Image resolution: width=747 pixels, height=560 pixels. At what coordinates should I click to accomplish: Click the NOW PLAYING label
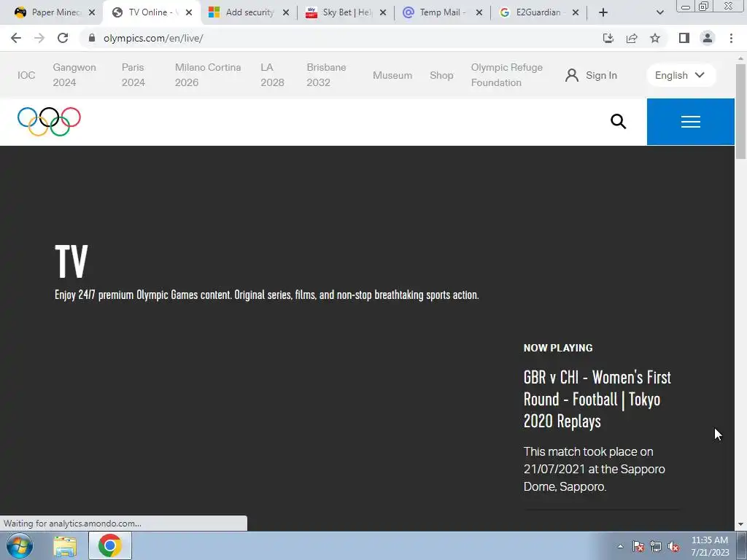[558, 348]
